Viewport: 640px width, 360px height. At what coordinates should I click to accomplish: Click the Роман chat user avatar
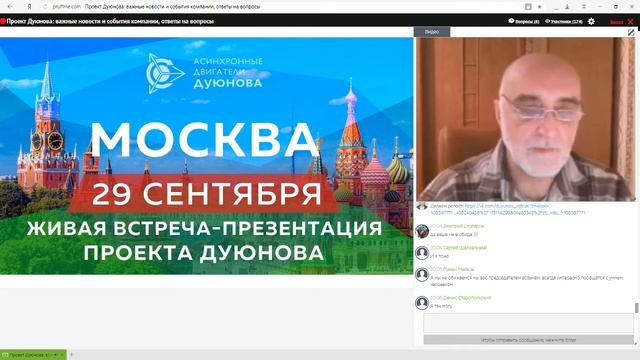click(x=422, y=274)
